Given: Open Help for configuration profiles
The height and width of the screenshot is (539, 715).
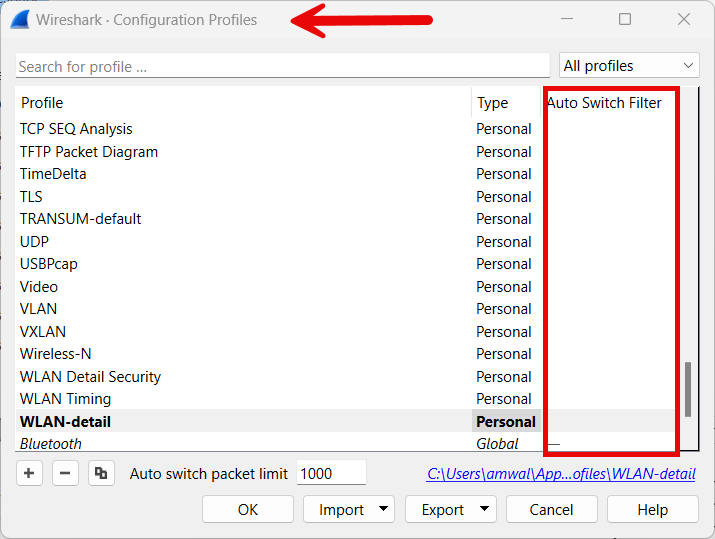Looking at the screenshot, I should coord(652,509).
